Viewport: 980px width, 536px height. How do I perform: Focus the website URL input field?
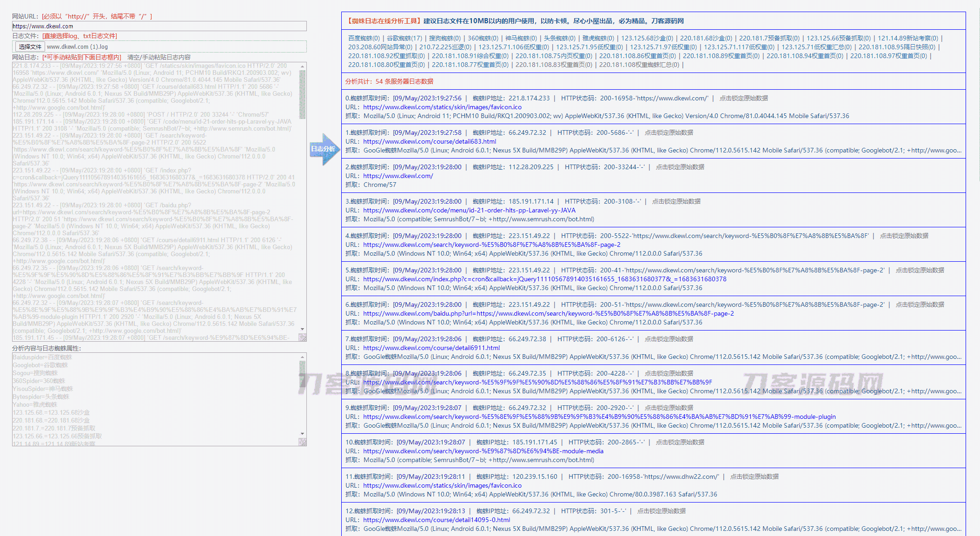[x=159, y=26]
